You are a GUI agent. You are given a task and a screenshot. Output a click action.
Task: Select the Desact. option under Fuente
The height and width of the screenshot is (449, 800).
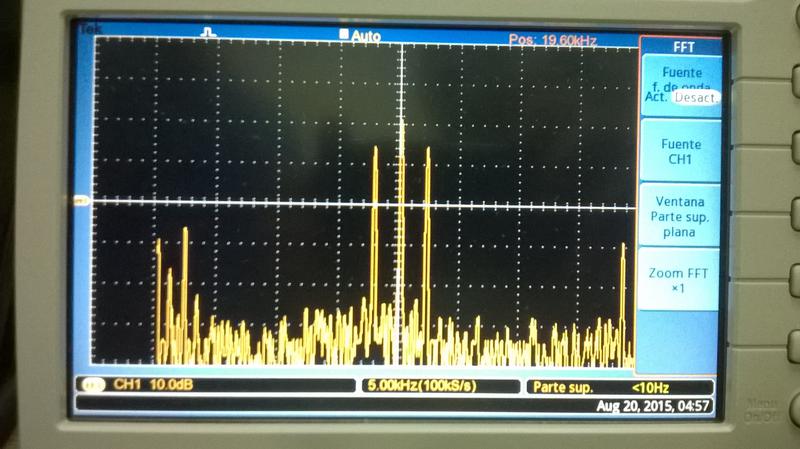point(695,98)
